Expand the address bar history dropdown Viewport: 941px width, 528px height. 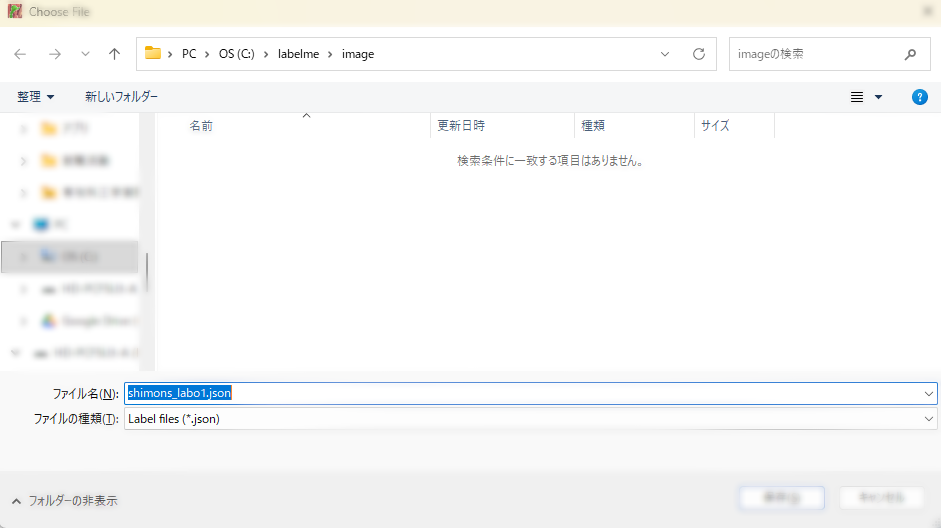665,54
